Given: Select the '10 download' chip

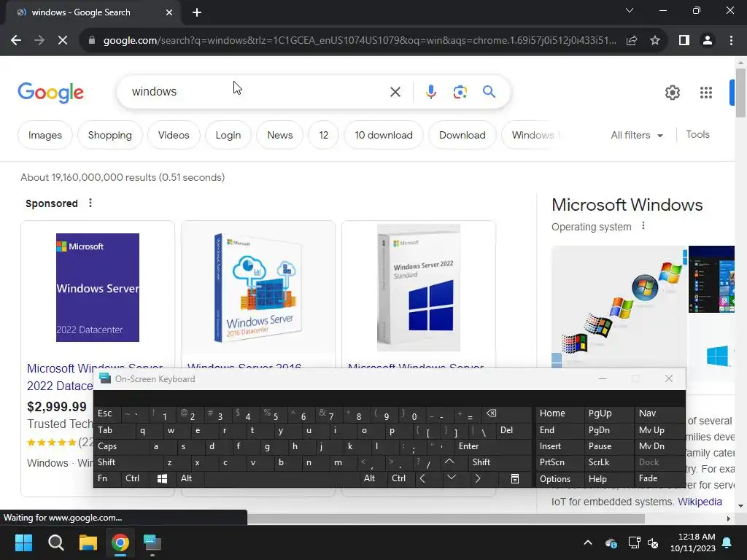Looking at the screenshot, I should 384,135.
